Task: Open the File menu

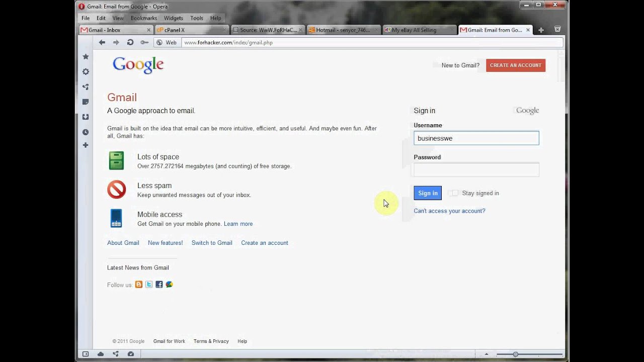Action: 86,18
